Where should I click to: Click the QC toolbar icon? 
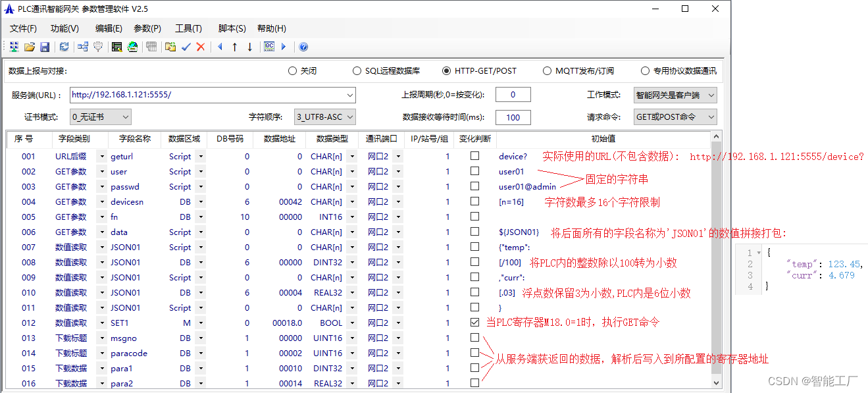[x=269, y=46]
